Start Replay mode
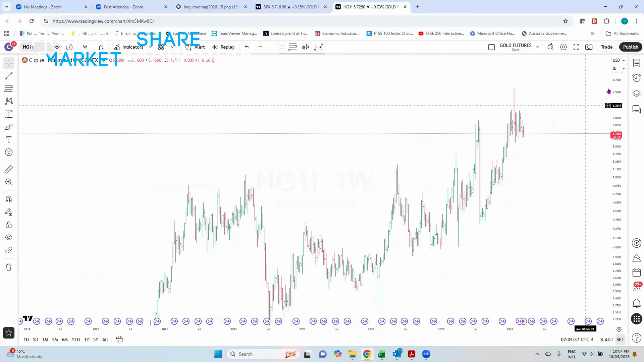 (x=223, y=47)
